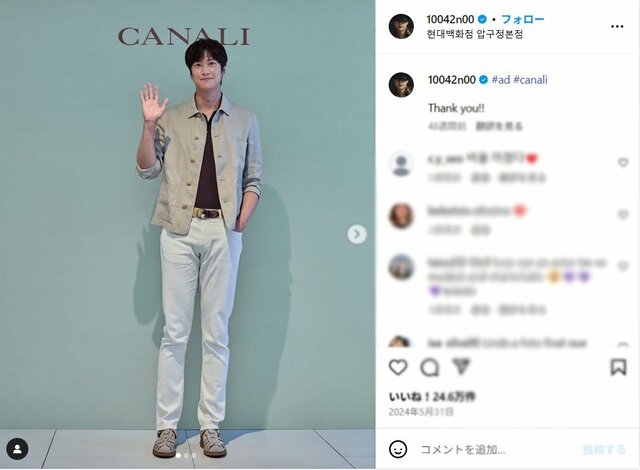Click the 投稿する post button
The image size is (640, 470).
604,450
